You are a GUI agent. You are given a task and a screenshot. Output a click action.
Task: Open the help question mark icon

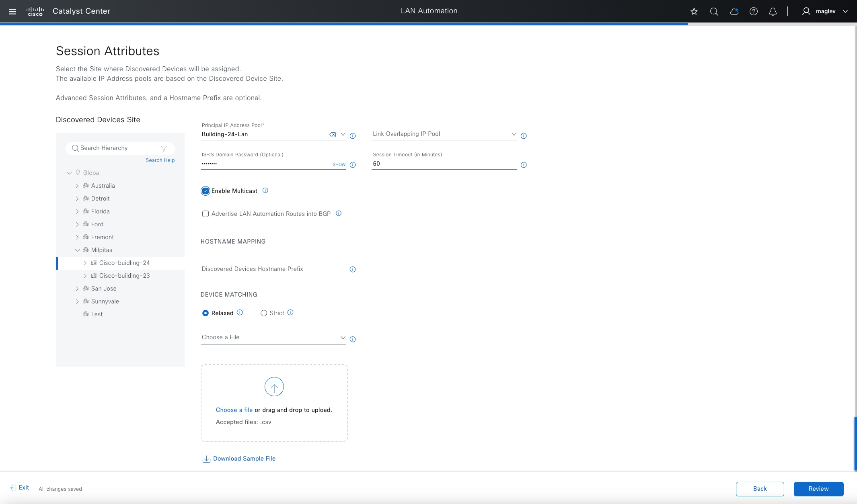(754, 12)
